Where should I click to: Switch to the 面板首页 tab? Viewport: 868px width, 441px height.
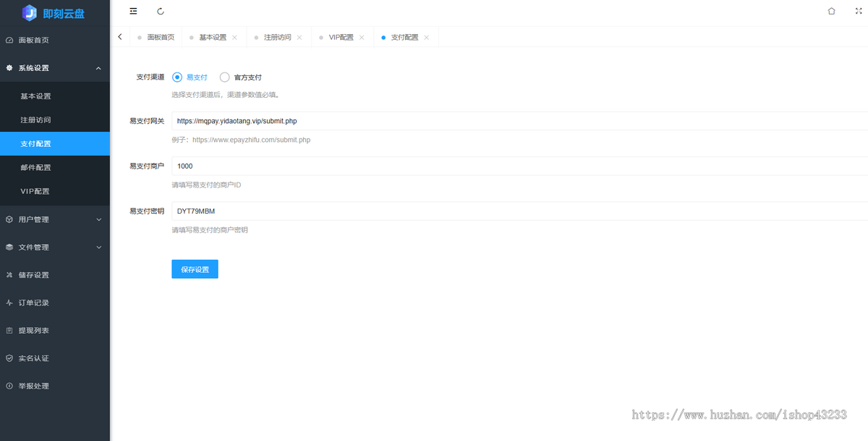pyautogui.click(x=156, y=37)
